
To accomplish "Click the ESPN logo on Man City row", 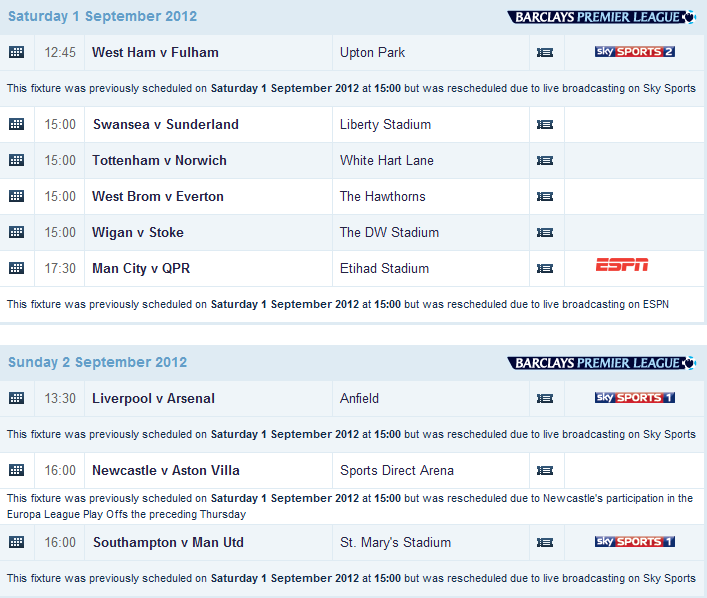I will (x=622, y=265).
